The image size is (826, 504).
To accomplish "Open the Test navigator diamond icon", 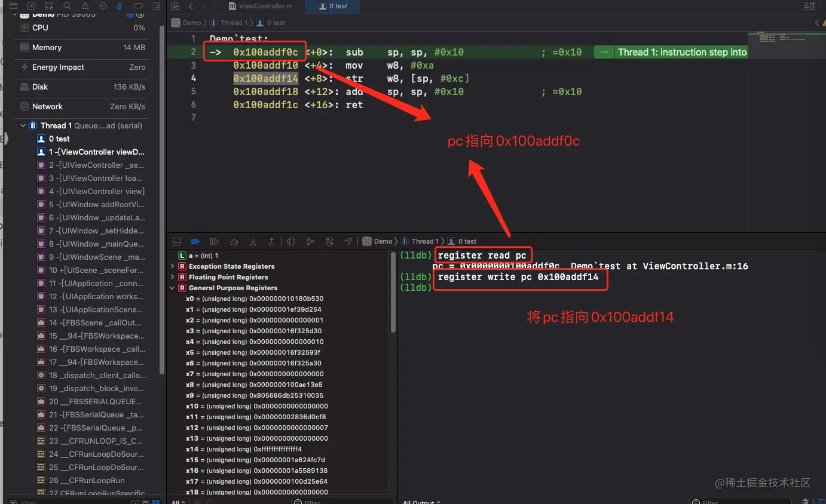I will click(x=103, y=5).
